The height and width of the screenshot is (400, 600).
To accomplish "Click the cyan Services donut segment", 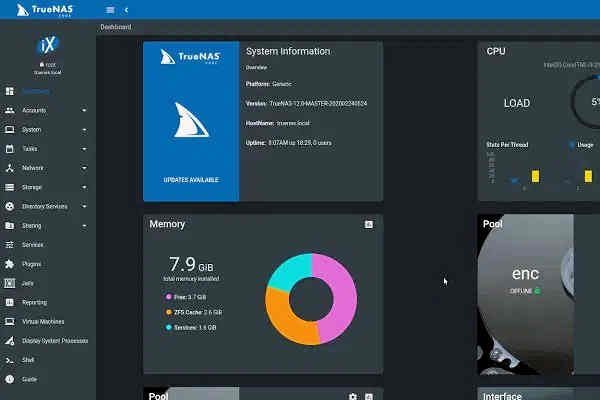I will coord(292,271).
